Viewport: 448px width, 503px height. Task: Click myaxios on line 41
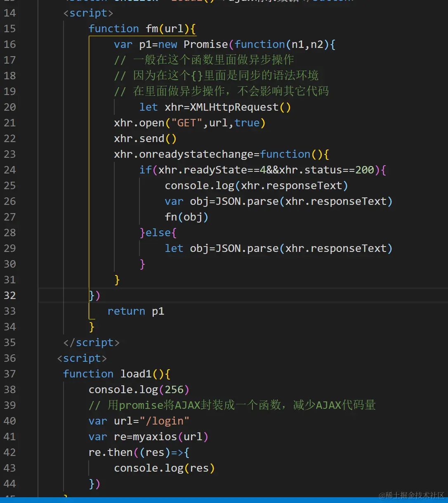(x=155, y=437)
